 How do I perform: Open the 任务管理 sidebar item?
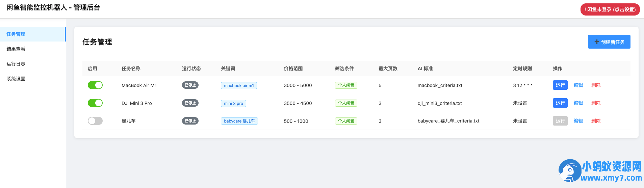pos(32,34)
